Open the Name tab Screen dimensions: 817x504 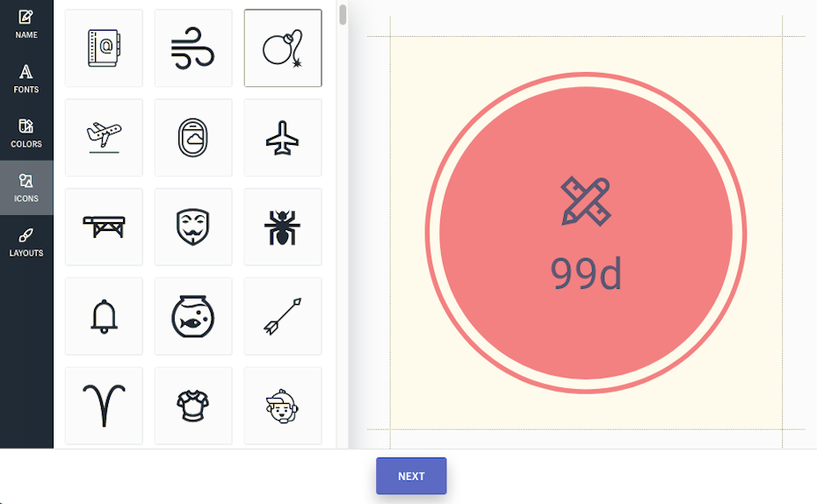tap(26, 25)
